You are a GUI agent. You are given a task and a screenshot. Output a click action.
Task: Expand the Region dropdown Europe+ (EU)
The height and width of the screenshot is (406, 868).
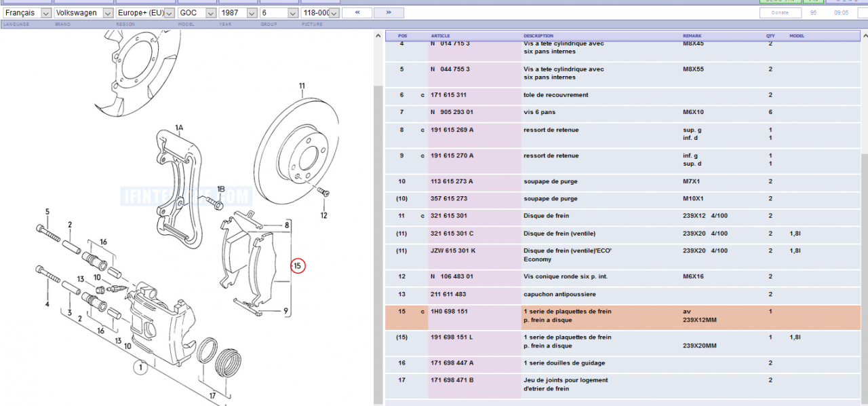click(145, 13)
